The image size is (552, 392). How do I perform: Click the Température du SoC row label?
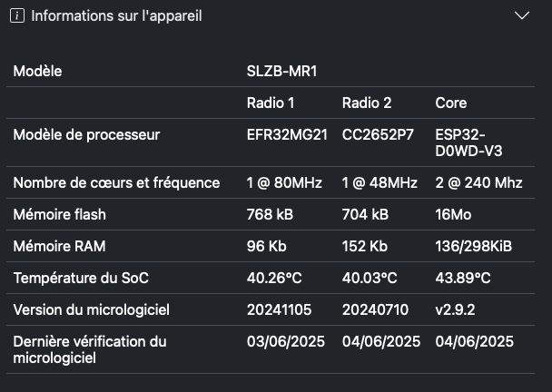click(x=81, y=278)
